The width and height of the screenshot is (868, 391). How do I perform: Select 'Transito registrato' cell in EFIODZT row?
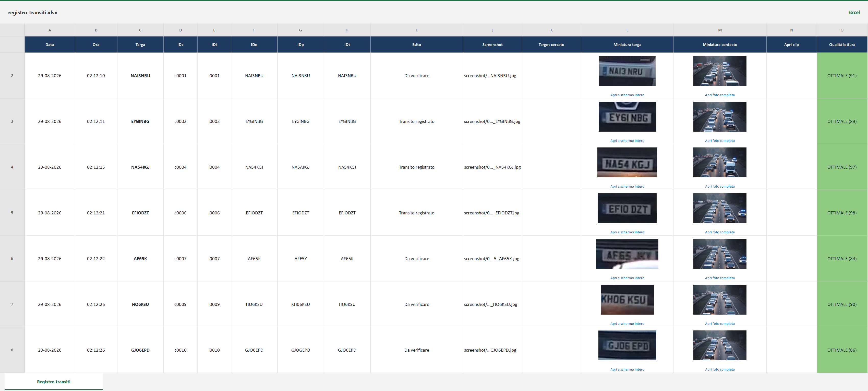click(416, 213)
